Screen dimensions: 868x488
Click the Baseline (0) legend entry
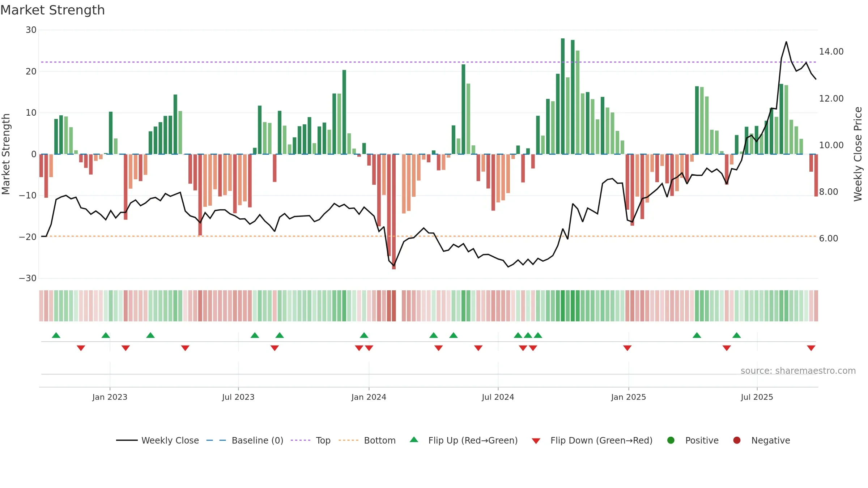coord(245,440)
